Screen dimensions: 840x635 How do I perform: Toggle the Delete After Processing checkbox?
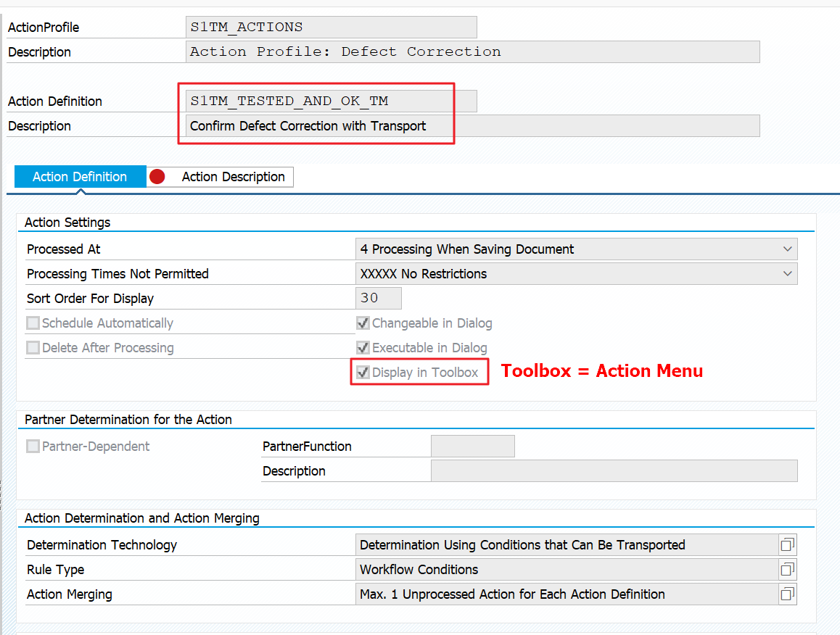(x=33, y=348)
